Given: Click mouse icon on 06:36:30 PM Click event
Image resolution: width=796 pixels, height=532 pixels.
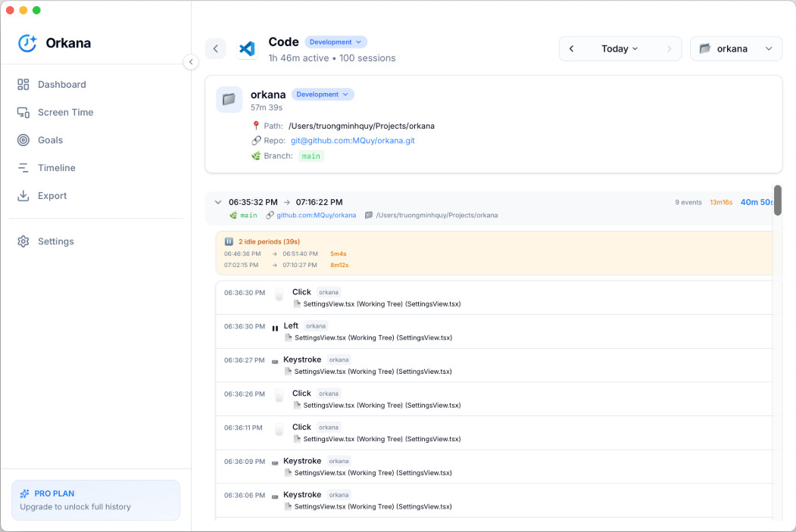Looking at the screenshot, I should click(x=279, y=294).
